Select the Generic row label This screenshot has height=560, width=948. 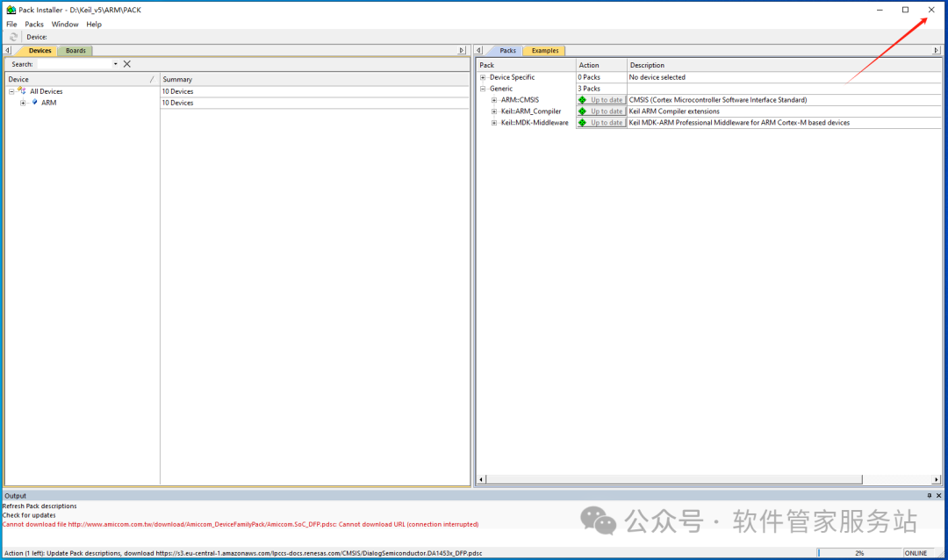point(500,89)
